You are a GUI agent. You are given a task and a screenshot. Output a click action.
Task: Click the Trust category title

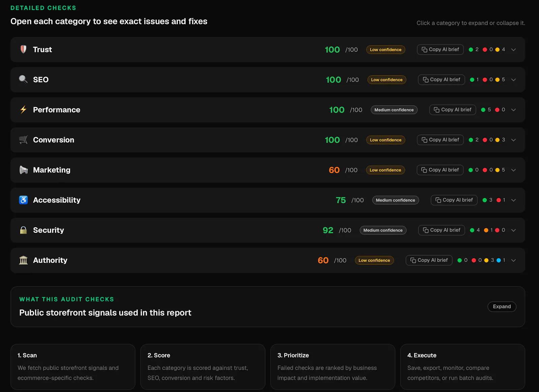[42, 50]
